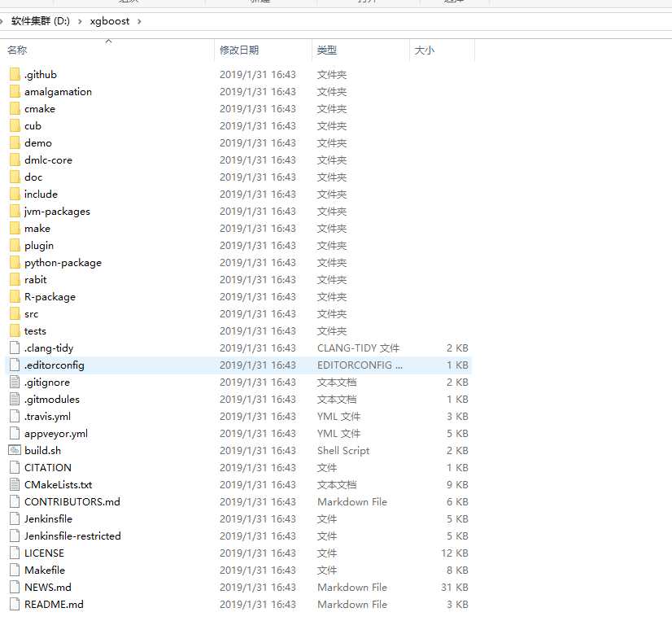Click the 31 KB size of NEWS.md
Viewport: 672px width, 634px height.
pos(454,588)
